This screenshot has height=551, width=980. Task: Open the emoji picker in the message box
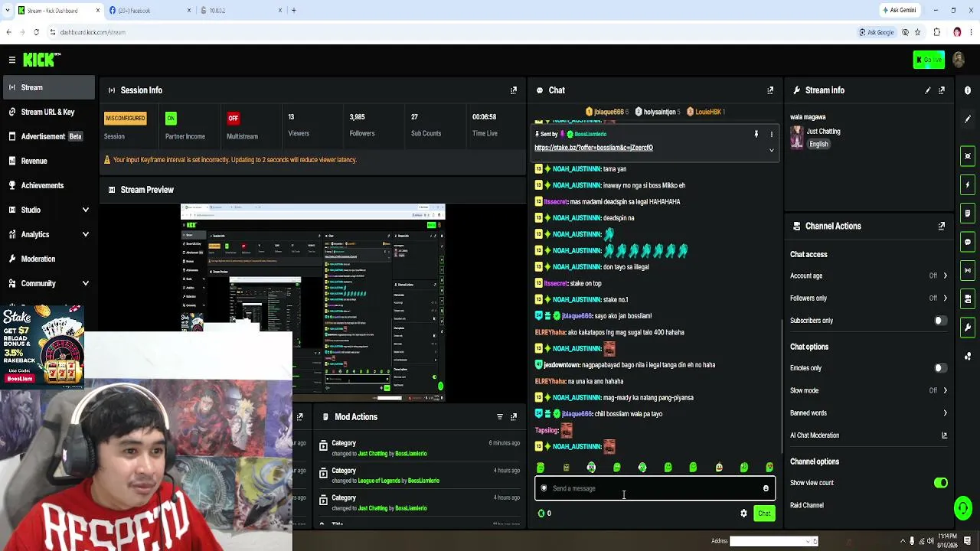(766, 488)
